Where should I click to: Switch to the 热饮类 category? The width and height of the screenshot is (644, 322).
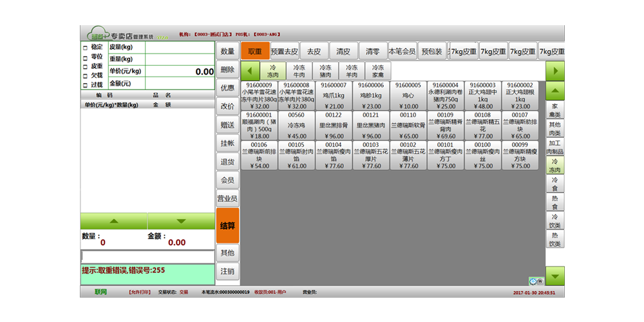click(x=555, y=239)
